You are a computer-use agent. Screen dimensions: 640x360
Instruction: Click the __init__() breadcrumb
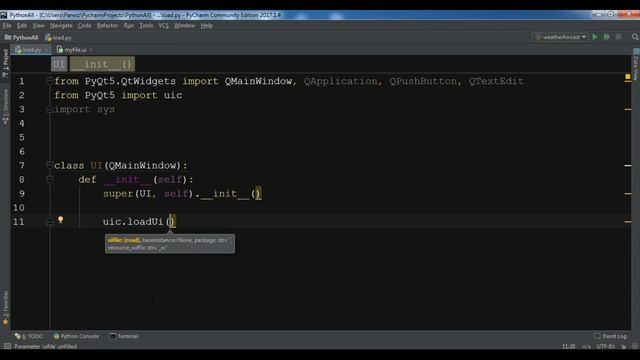click(x=102, y=64)
